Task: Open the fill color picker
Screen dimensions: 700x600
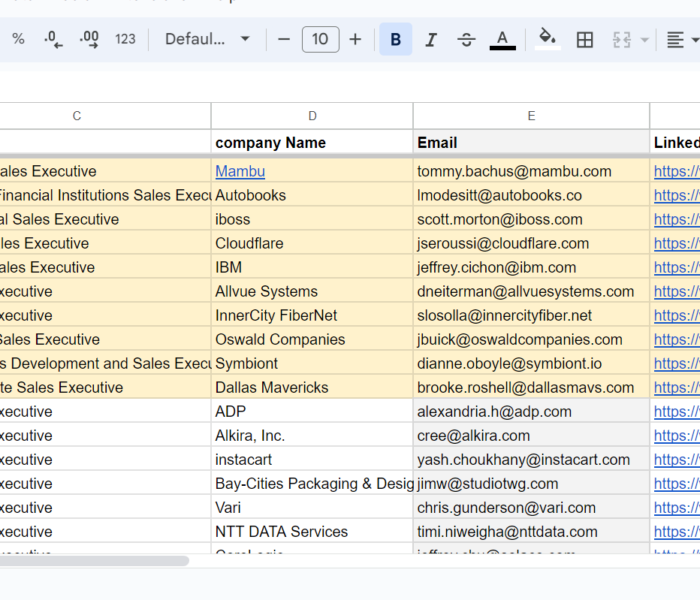Action: pyautogui.click(x=548, y=39)
